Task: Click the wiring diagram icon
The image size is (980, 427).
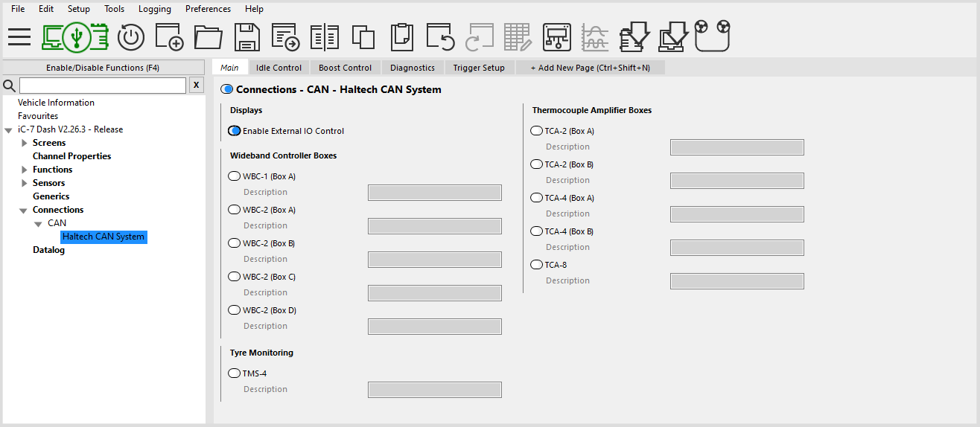Action: pyautogui.click(x=556, y=36)
